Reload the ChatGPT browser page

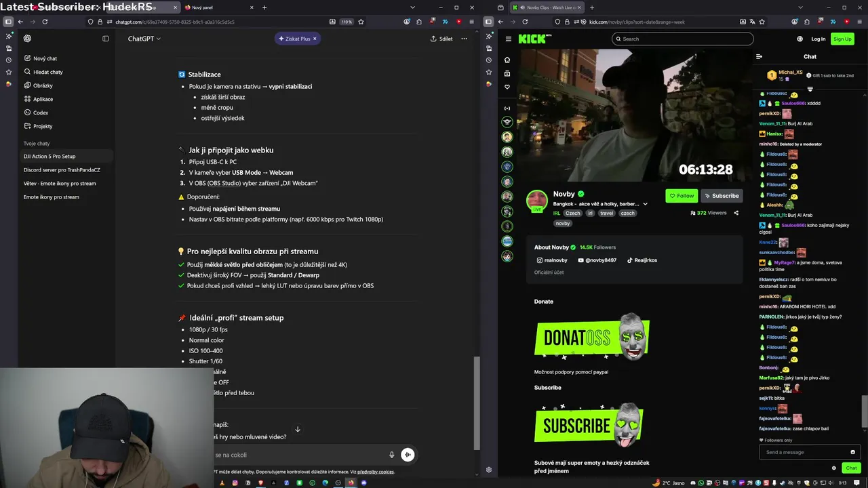click(45, 22)
